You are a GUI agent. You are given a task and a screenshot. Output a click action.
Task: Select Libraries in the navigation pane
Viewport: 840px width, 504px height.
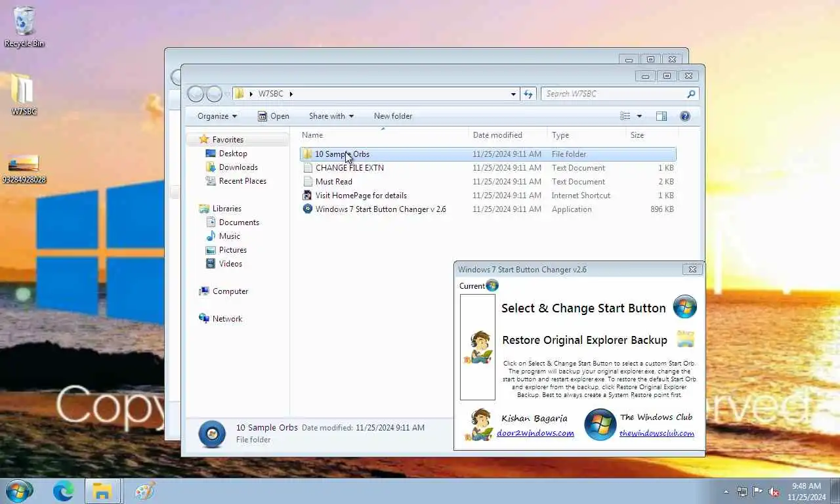tap(226, 209)
